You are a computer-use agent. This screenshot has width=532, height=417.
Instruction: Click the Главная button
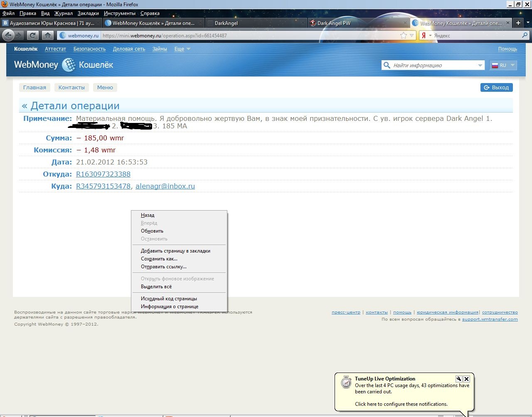click(x=34, y=87)
